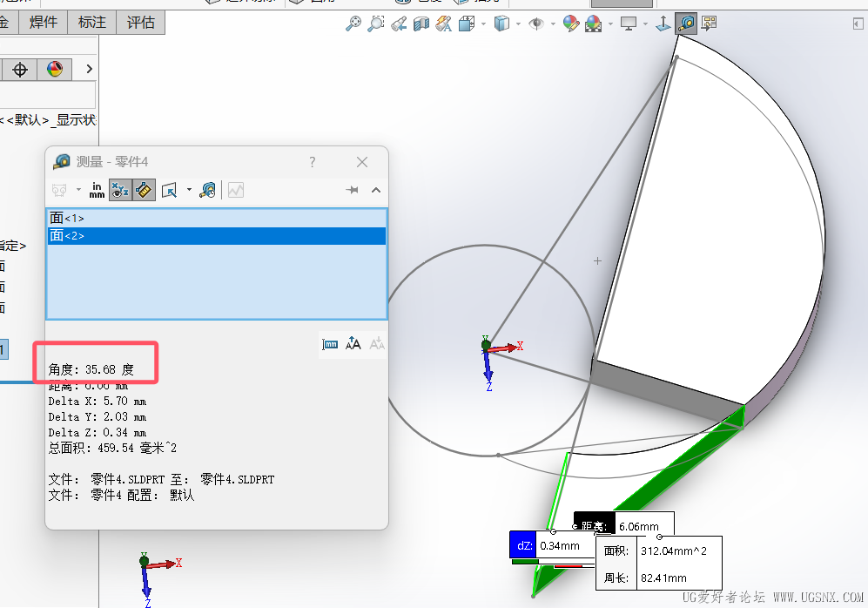This screenshot has width=868, height=608.
Task: Click the Zoom to Fit magnifier icon
Action: tap(353, 24)
